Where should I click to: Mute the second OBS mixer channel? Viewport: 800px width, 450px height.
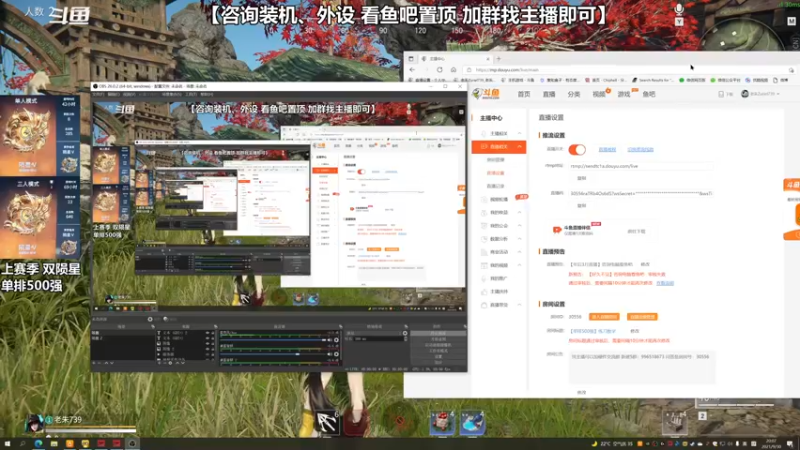pos(330,354)
